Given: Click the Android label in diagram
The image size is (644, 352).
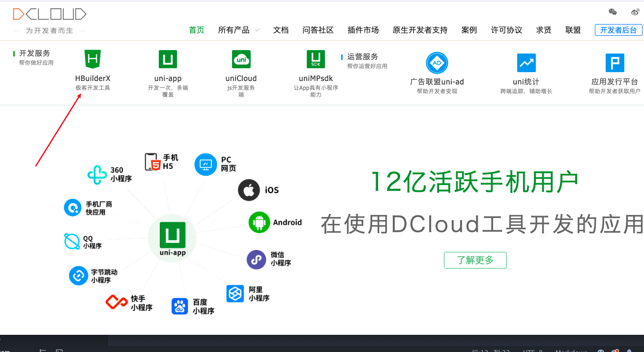Looking at the screenshot, I should (x=288, y=222).
